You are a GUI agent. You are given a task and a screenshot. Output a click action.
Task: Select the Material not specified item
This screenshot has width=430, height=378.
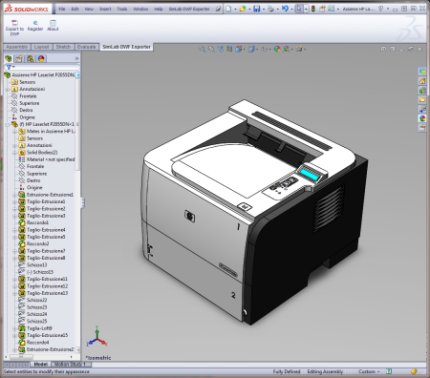[x=51, y=159]
